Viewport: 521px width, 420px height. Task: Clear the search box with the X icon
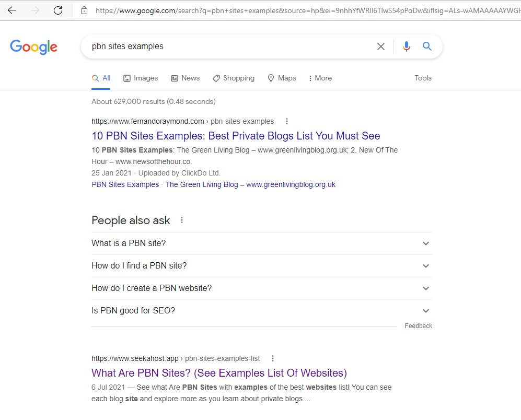point(381,46)
